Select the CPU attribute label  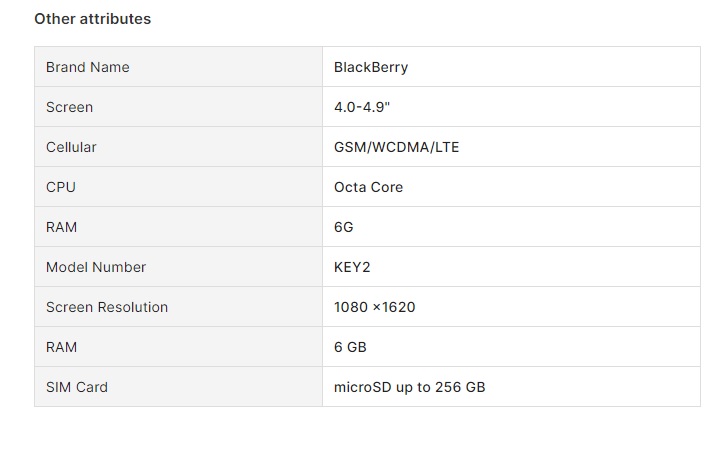click(x=61, y=187)
